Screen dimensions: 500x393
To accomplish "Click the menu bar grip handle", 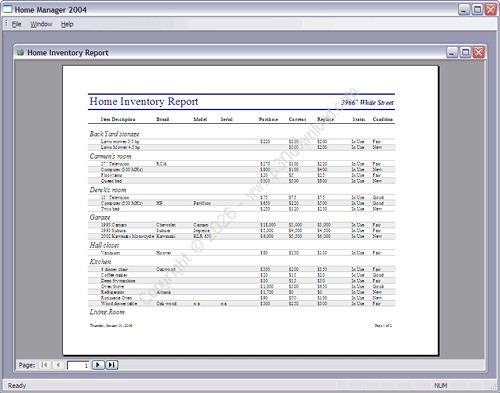I will (6, 24).
